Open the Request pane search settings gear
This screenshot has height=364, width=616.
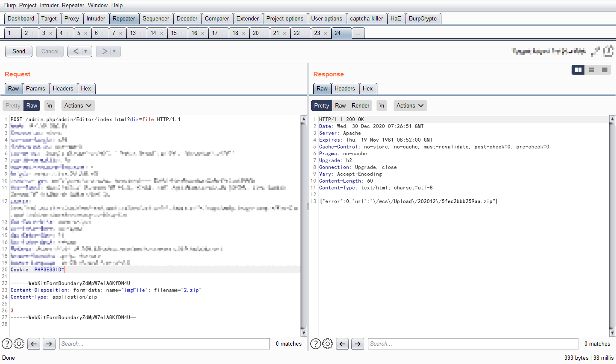coord(19,344)
